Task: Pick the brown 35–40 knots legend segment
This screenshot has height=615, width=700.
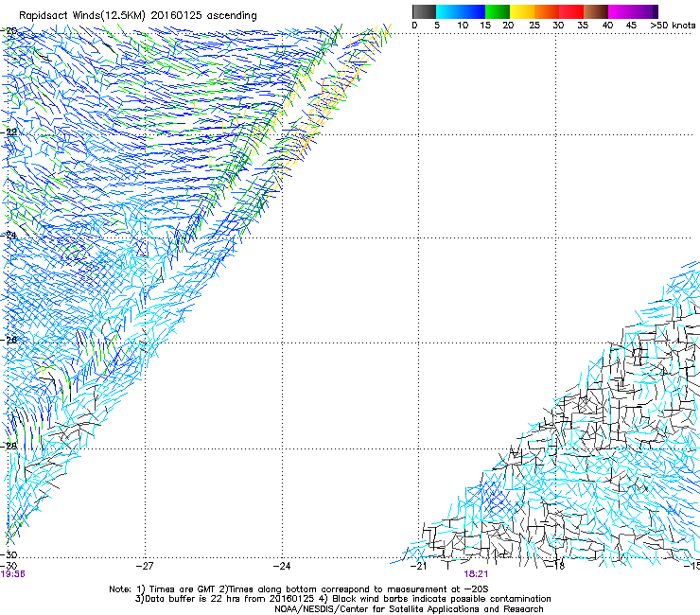Action: click(596, 11)
